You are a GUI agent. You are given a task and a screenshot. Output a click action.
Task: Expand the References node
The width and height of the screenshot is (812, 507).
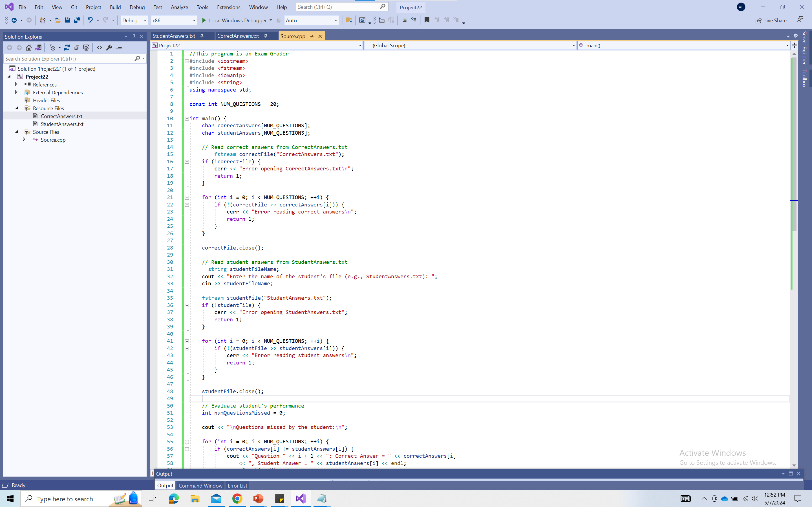pyautogui.click(x=16, y=84)
